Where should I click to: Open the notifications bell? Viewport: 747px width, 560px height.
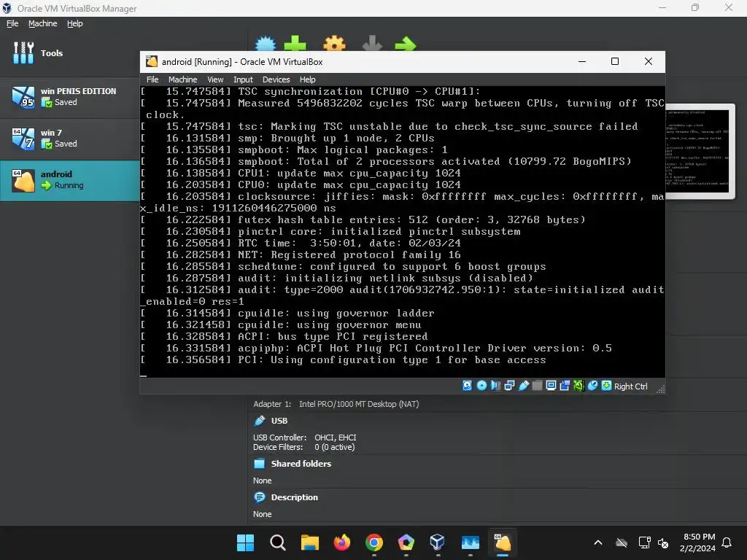click(x=727, y=542)
